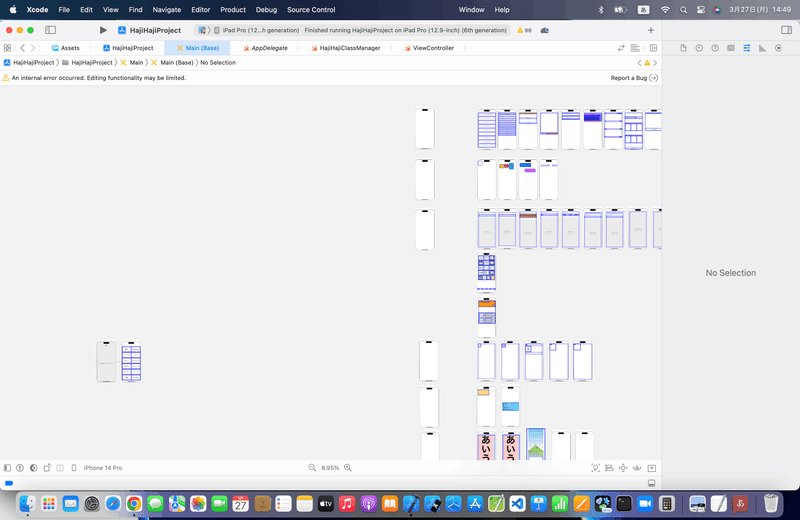This screenshot has width=800, height=520.
Task: Click the cloud status icon in the toolbar
Action: 544,30
